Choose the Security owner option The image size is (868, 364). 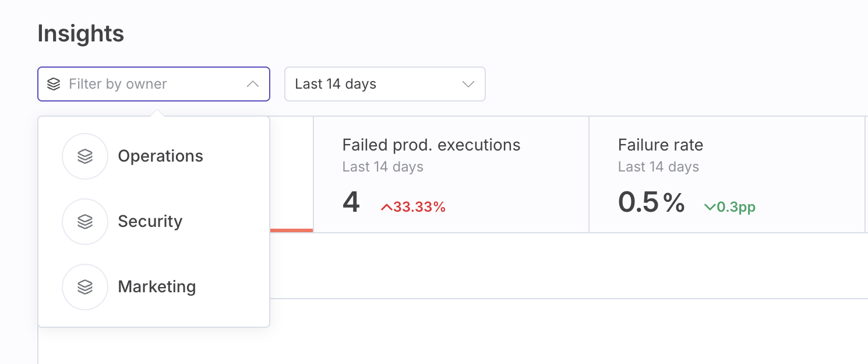(150, 222)
